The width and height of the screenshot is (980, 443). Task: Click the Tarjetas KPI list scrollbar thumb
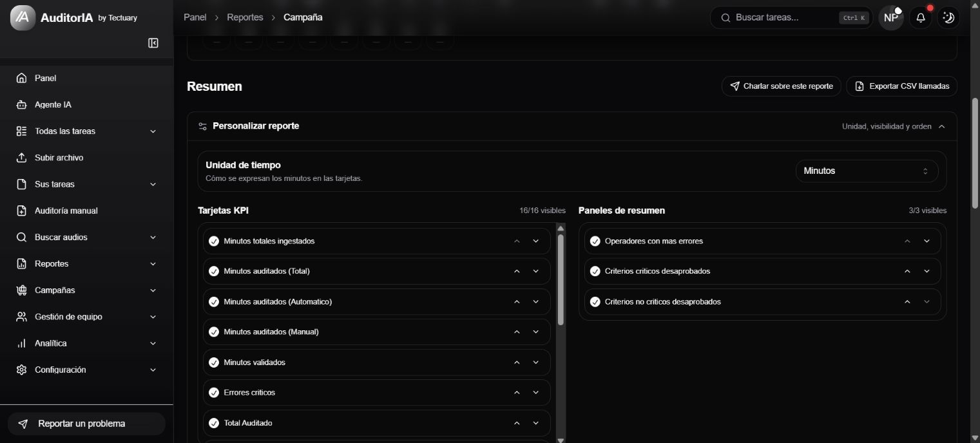click(x=561, y=279)
